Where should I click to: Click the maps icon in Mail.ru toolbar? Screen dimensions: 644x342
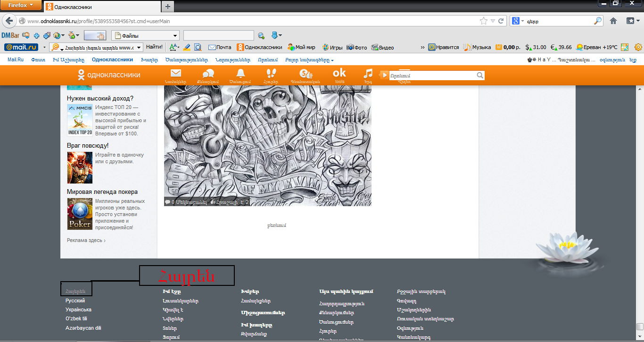tap(625, 47)
